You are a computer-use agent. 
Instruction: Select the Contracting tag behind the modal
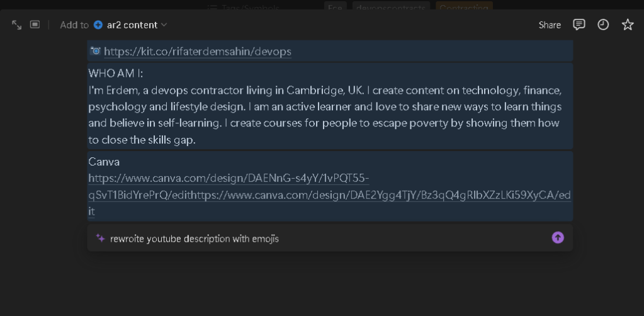(464, 8)
